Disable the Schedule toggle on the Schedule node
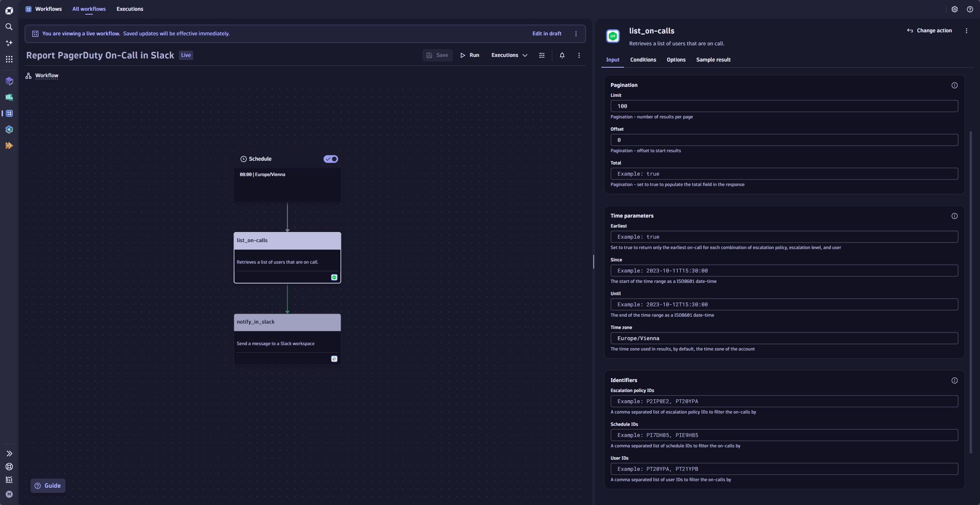Screen dimensions: 980x505 click(x=331, y=159)
